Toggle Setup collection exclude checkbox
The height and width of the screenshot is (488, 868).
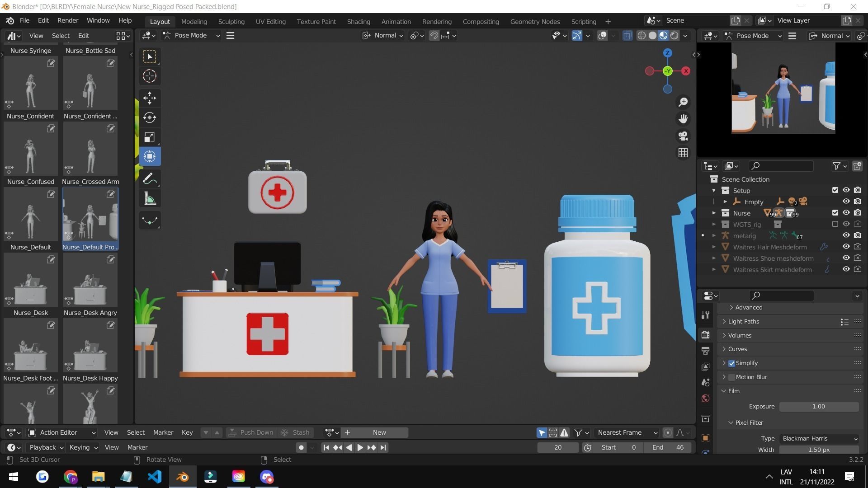(835, 190)
